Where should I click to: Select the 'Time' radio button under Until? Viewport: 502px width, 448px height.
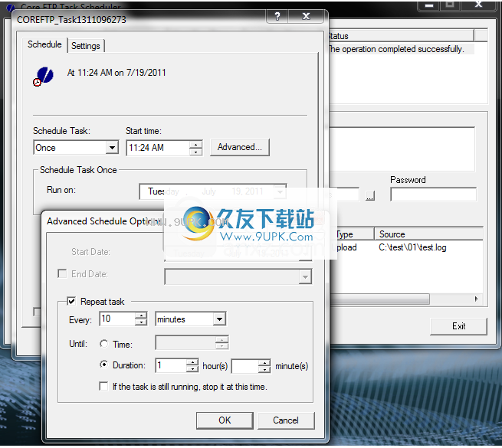[x=103, y=344]
